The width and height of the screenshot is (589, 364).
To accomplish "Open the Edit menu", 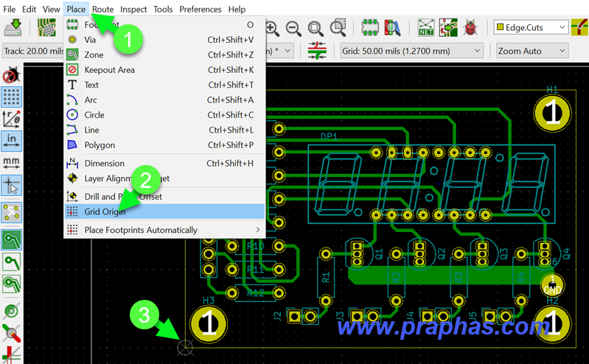I will coord(29,9).
